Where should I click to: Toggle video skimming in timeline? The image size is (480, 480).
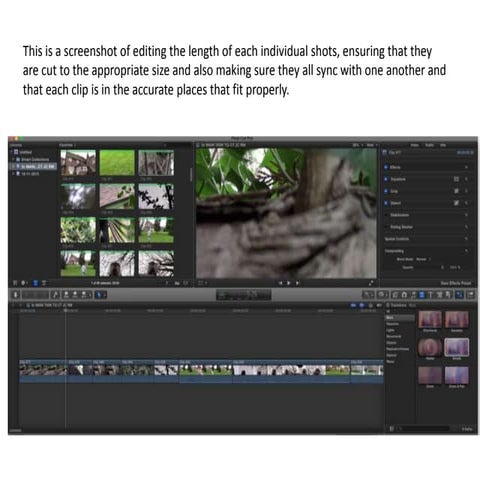[353, 305]
